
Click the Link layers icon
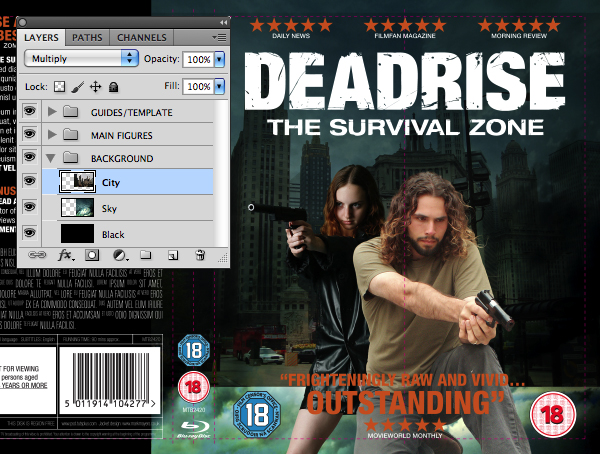click(37, 255)
